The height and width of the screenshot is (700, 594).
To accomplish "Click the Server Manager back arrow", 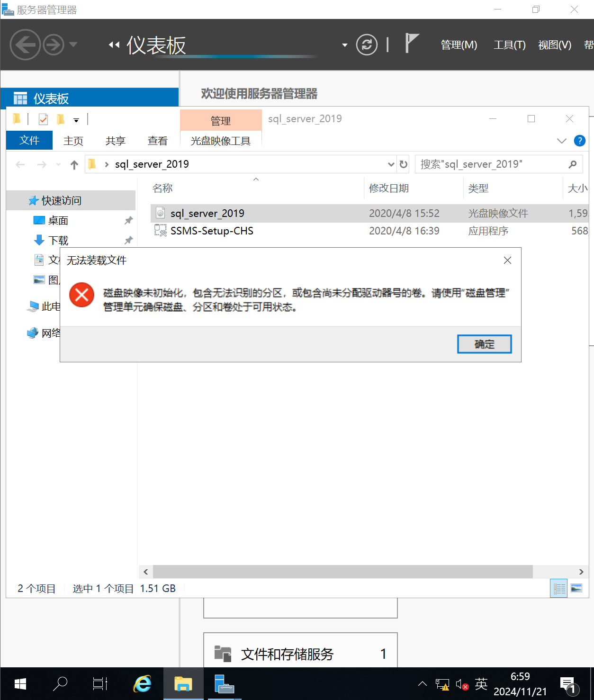I will click(x=25, y=45).
